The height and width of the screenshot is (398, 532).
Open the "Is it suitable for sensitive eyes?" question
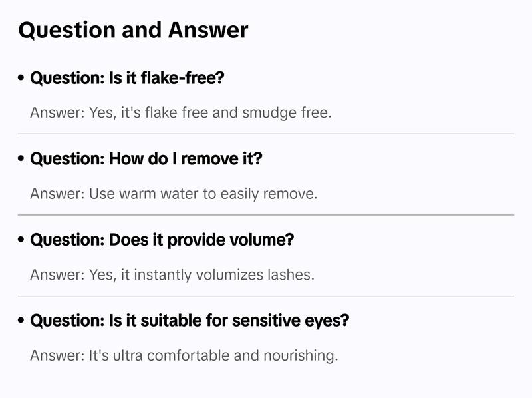point(190,321)
